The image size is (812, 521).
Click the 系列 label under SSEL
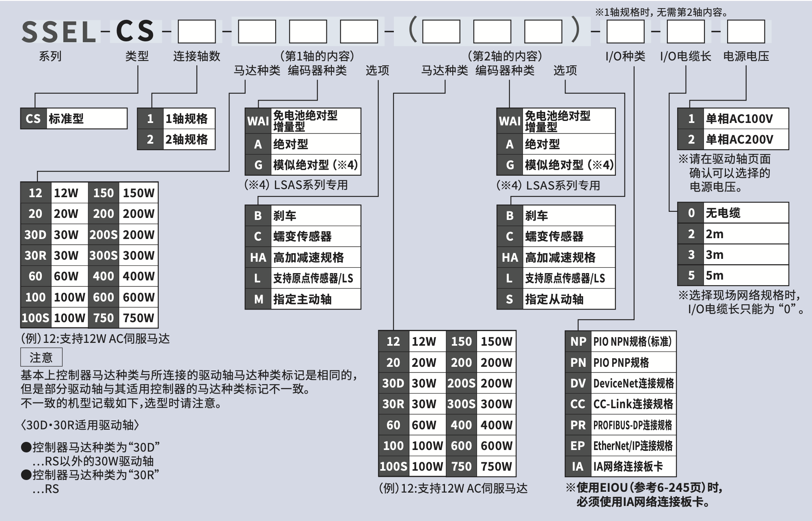pyautogui.click(x=50, y=56)
